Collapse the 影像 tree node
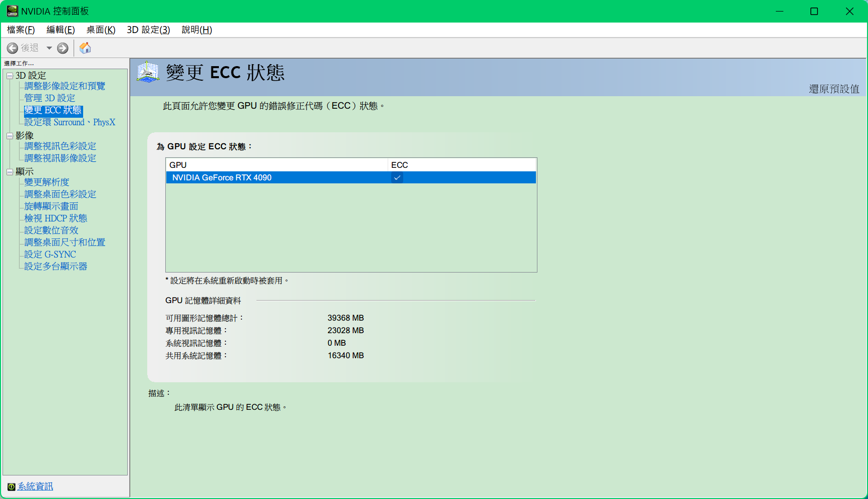Screen dimensions: 868x499 click(10, 136)
